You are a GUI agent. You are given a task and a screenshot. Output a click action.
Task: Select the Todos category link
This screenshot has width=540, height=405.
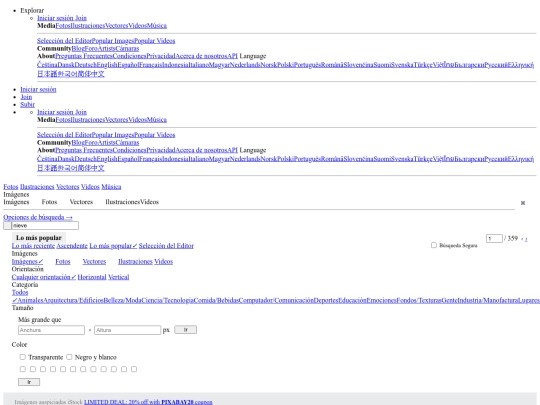pyautogui.click(x=20, y=292)
